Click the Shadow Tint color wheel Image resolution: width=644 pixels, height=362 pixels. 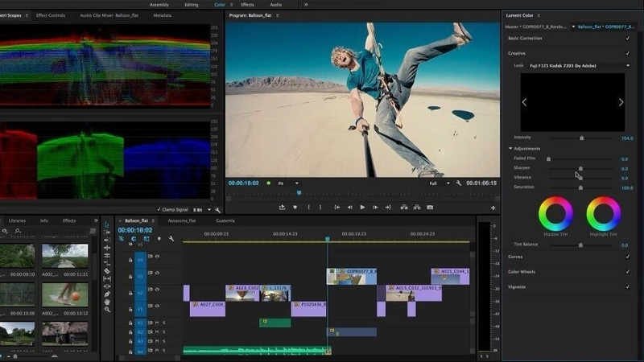[555, 213]
